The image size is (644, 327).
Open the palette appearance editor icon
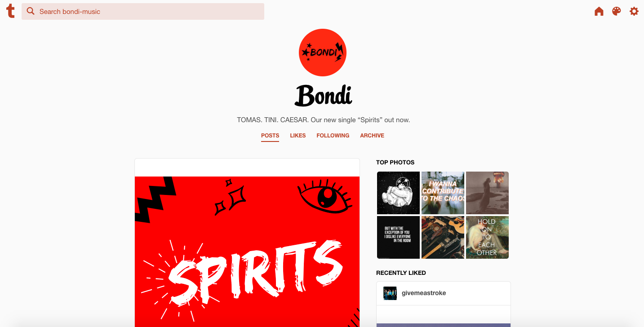click(616, 11)
